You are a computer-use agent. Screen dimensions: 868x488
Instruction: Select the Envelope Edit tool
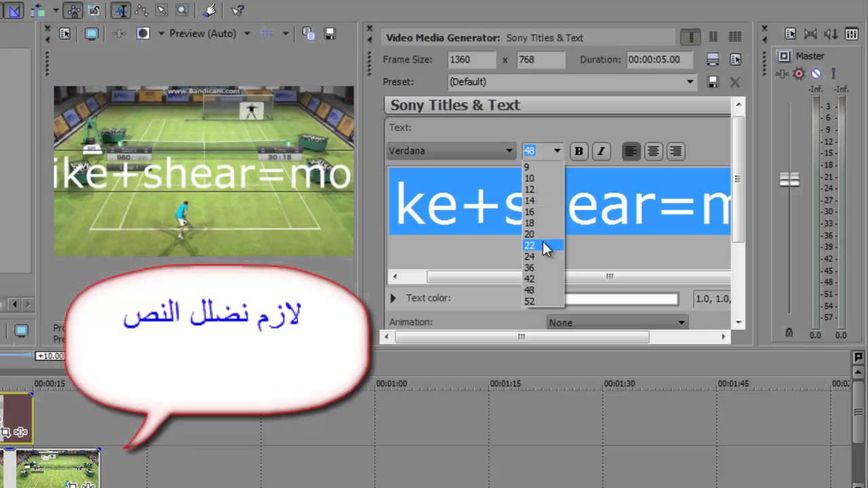click(141, 10)
